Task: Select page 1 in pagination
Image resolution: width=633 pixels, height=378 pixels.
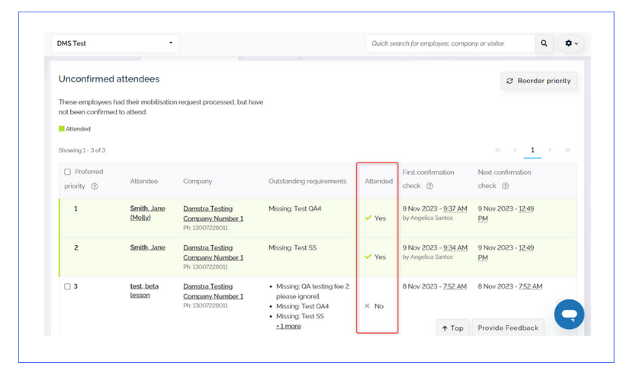Action: [x=532, y=150]
